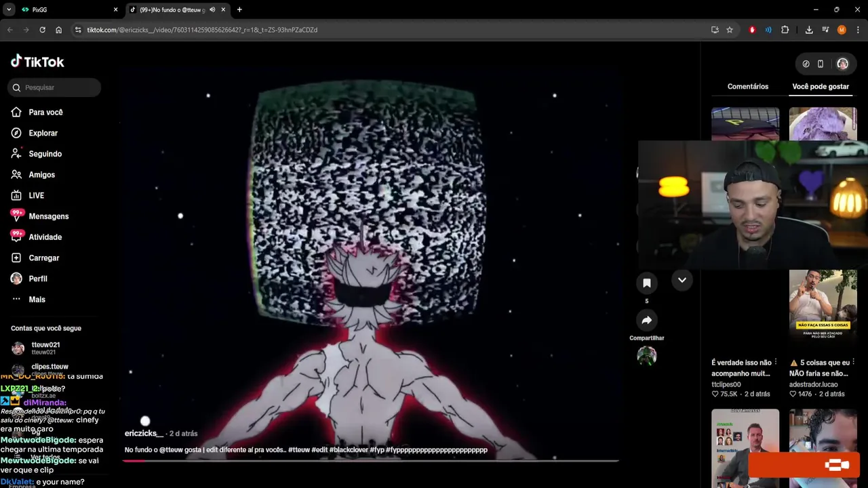Open more options for ttclipes00 video
The height and width of the screenshot is (488, 868).
click(776, 362)
